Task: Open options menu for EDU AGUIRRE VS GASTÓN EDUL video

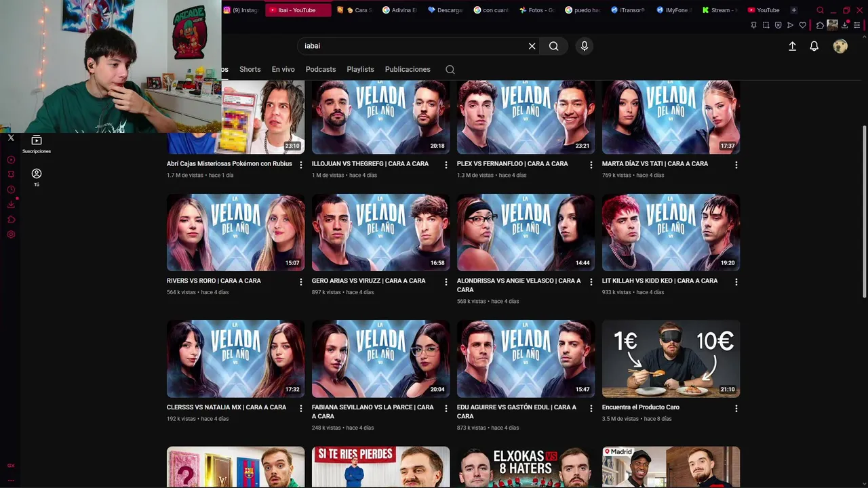Action: point(591,409)
